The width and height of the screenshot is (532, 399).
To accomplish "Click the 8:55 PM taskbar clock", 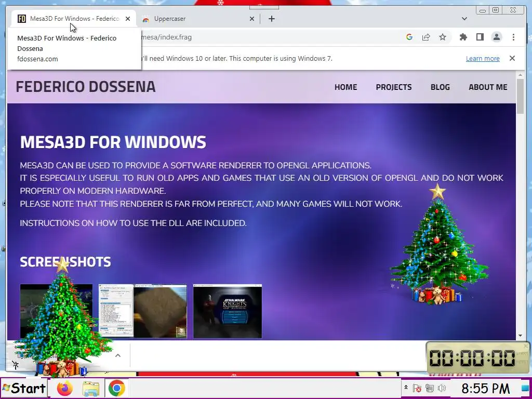I will pyautogui.click(x=485, y=388).
